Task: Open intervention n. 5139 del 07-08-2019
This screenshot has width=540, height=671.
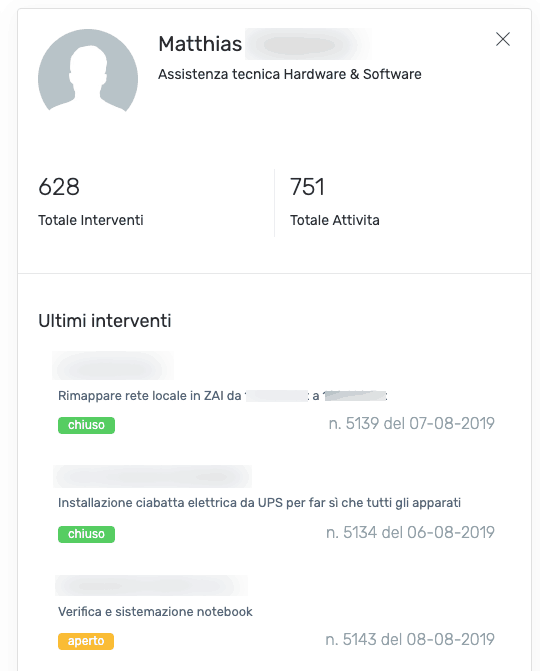Action: pos(411,423)
